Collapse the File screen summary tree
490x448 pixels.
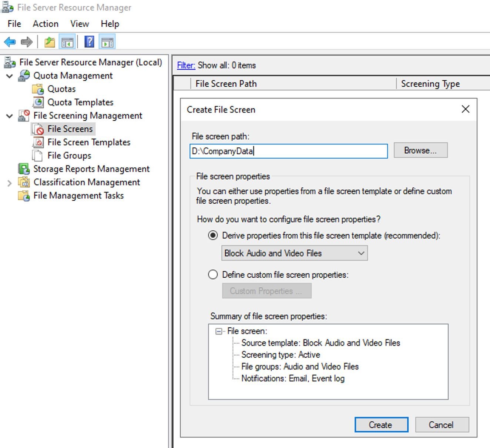pyautogui.click(x=219, y=331)
